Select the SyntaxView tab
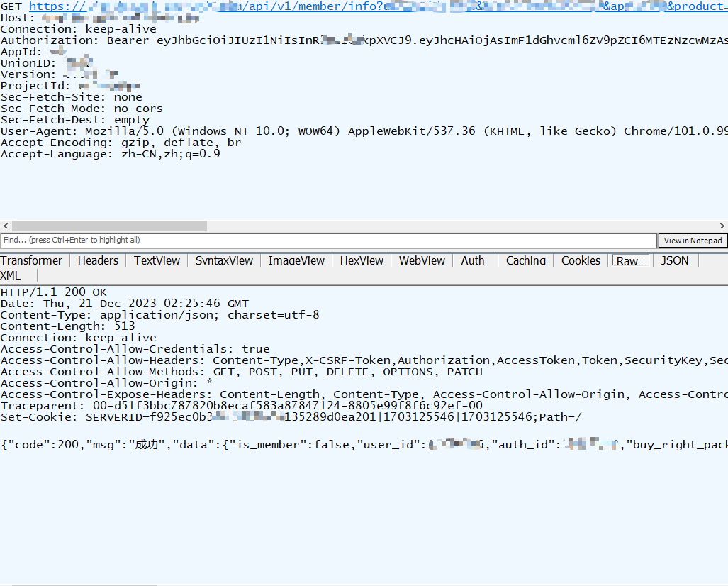Image resolution: width=728 pixels, height=586 pixels. click(224, 260)
